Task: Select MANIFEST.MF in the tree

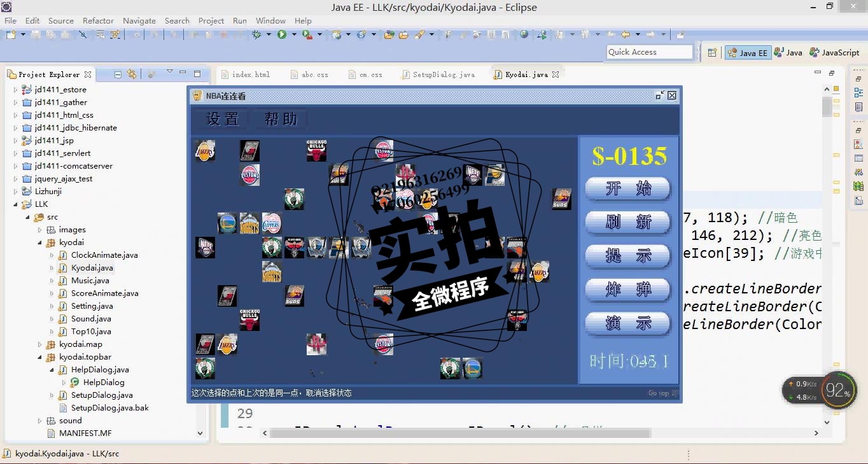Action: (x=85, y=433)
